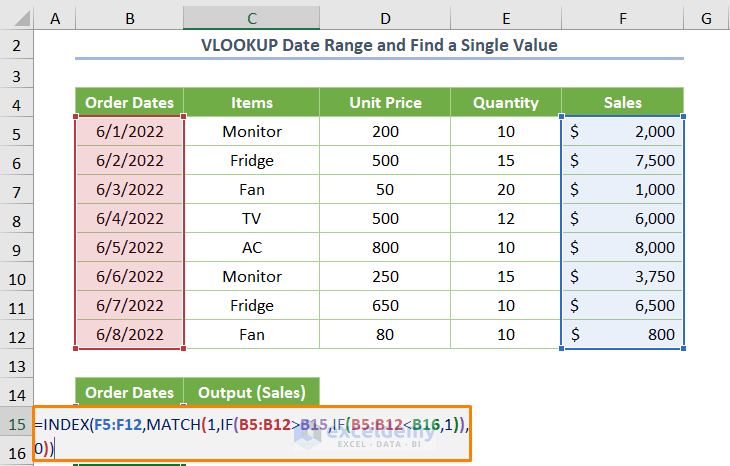
Task: Select column C header
Action: pos(251,18)
